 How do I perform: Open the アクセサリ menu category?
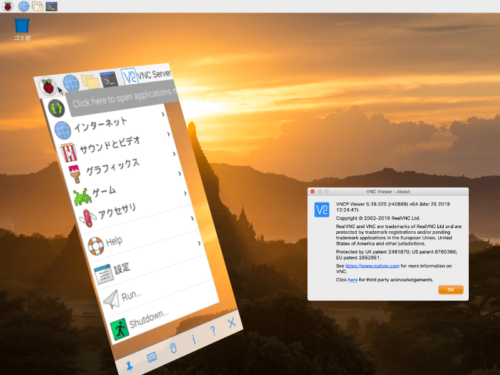tap(117, 212)
